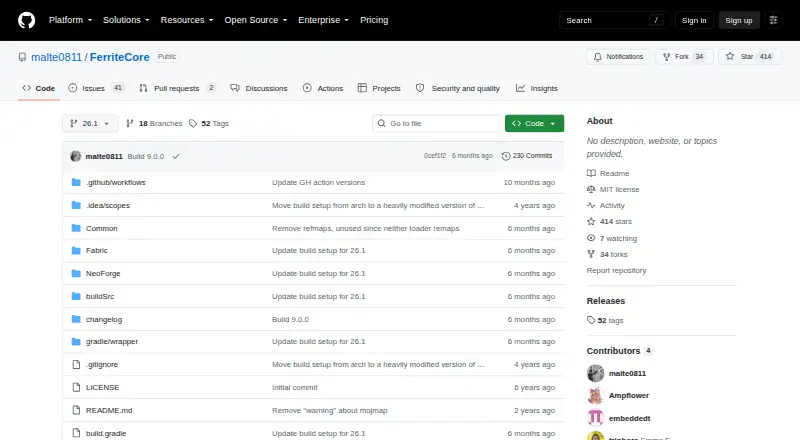Click the commit status checkmark icon

tap(176, 156)
